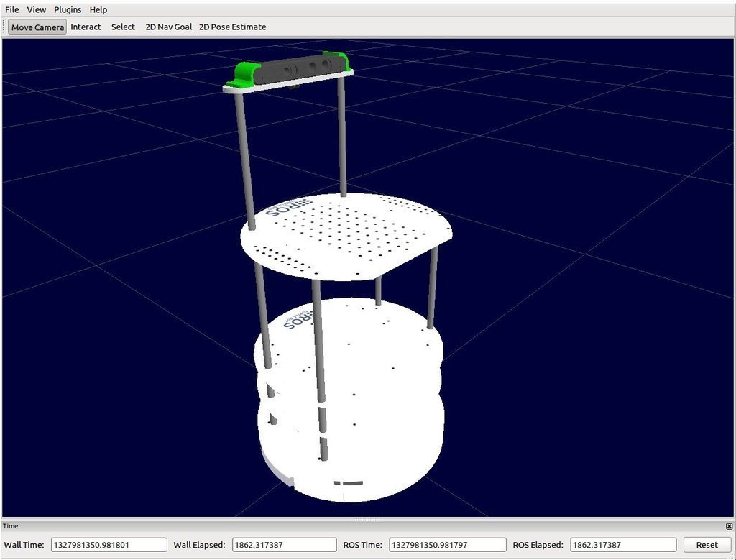Open the Help menu
The image size is (736, 560).
(x=98, y=9)
